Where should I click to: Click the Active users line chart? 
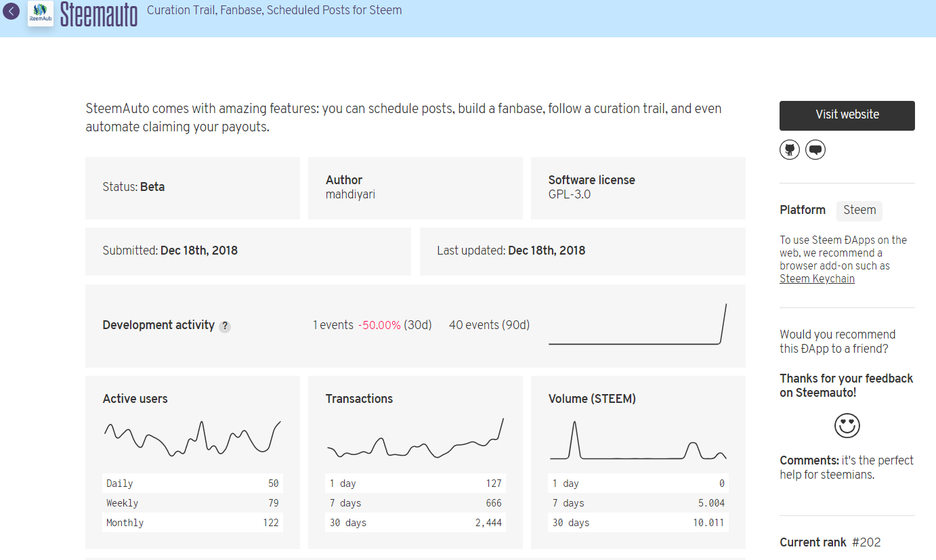[x=192, y=438]
